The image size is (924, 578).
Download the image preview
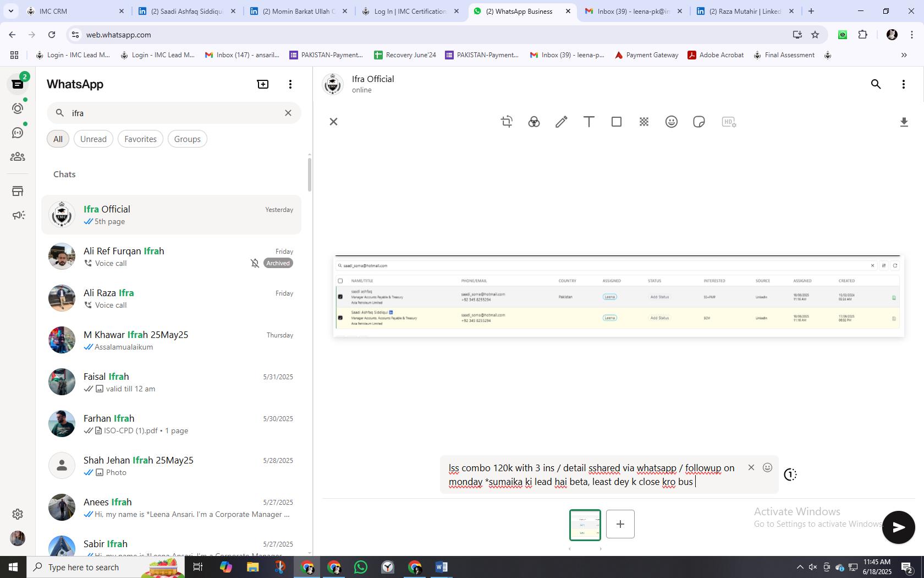(904, 122)
